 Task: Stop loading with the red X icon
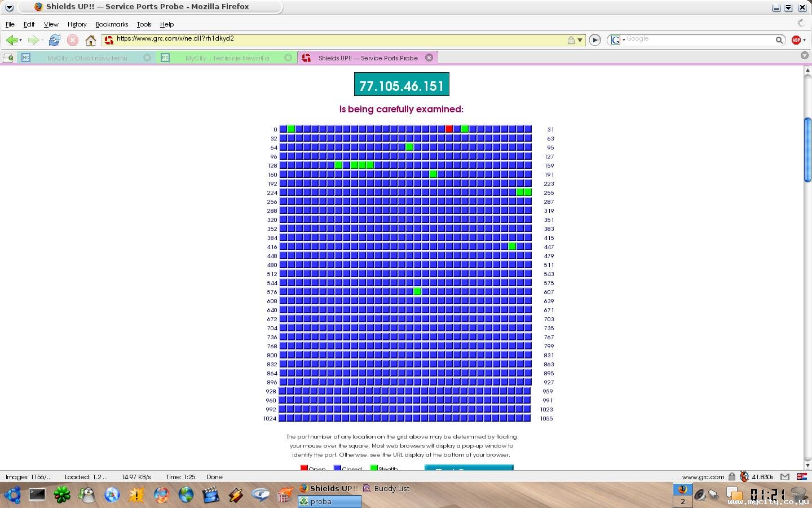pyautogui.click(x=72, y=40)
